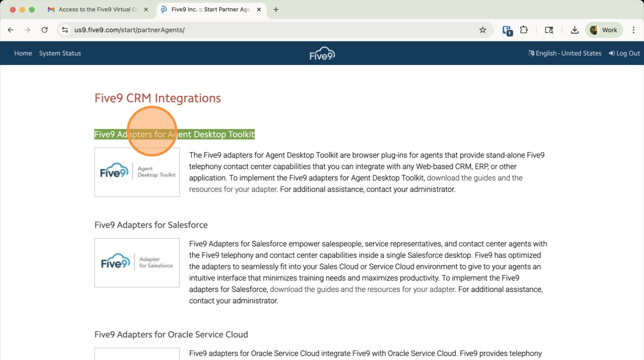Close the Gmail Access to the Five9 tab
The width and height of the screenshot is (644, 360).
click(146, 9)
